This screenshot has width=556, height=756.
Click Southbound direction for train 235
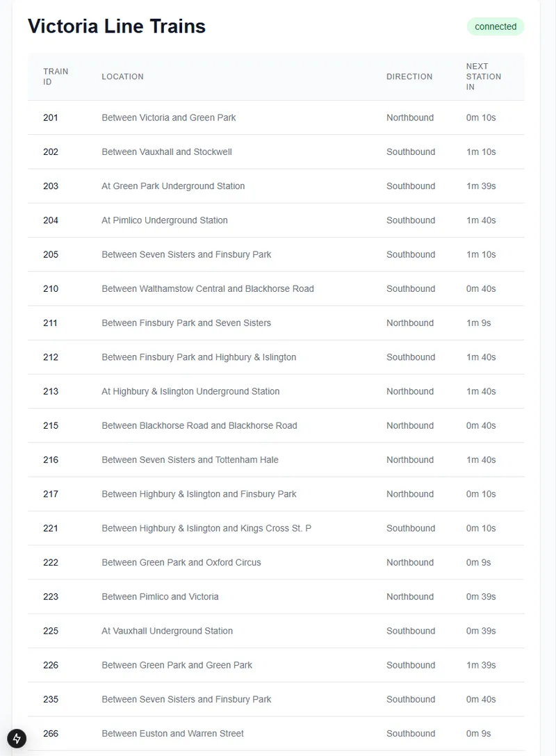[x=411, y=699]
